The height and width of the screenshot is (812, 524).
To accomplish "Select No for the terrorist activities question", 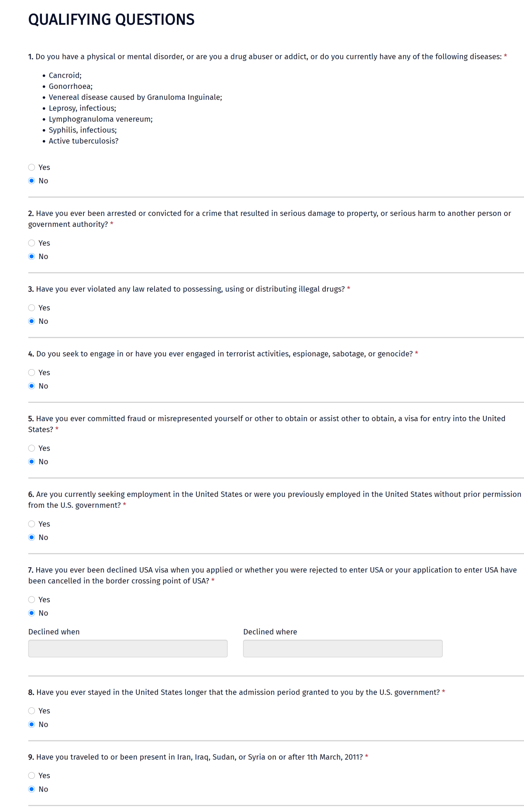I will click(x=32, y=386).
